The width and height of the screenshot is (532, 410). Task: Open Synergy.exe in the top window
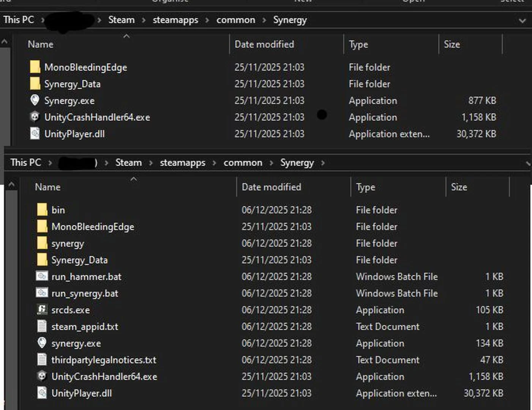69,101
